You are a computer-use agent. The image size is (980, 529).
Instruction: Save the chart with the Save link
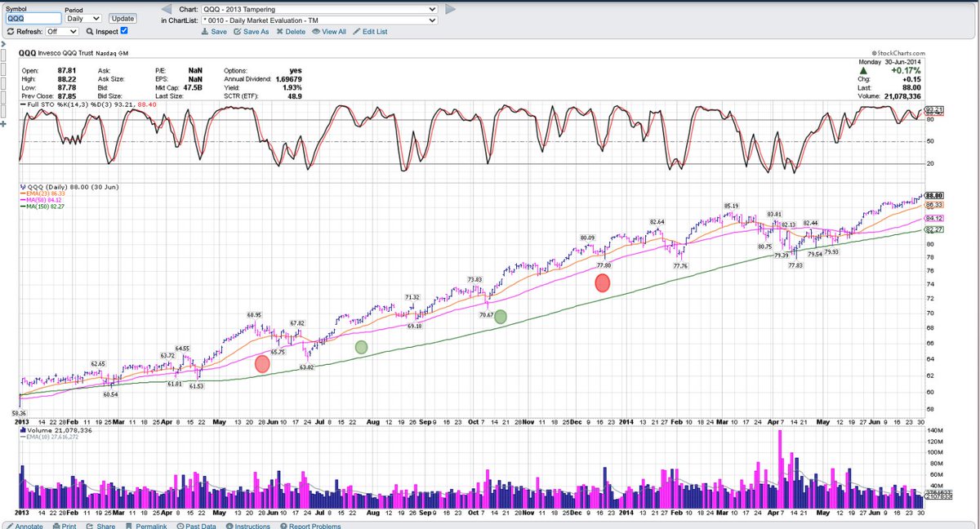(x=214, y=31)
